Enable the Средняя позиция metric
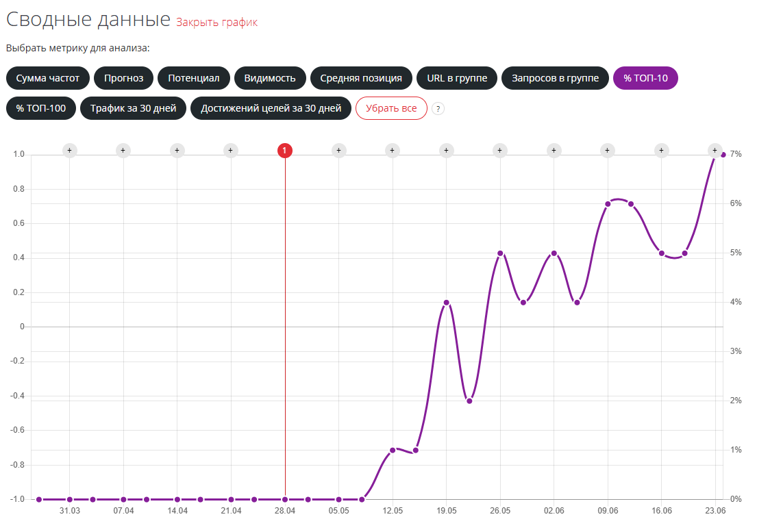 pos(361,78)
